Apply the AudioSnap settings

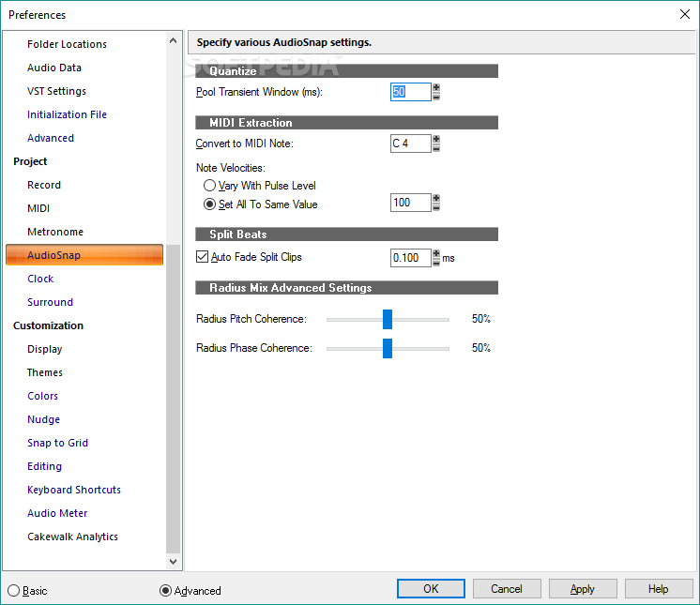[583, 588]
